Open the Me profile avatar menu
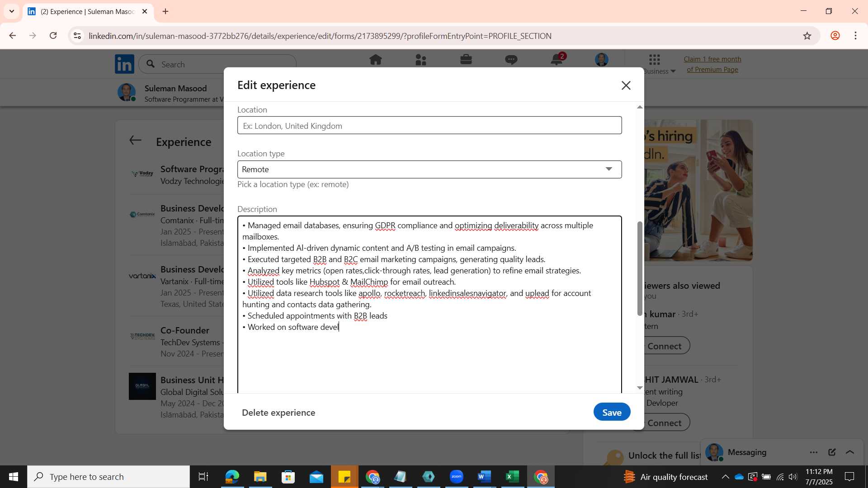The height and width of the screenshot is (488, 868). pos(602,60)
